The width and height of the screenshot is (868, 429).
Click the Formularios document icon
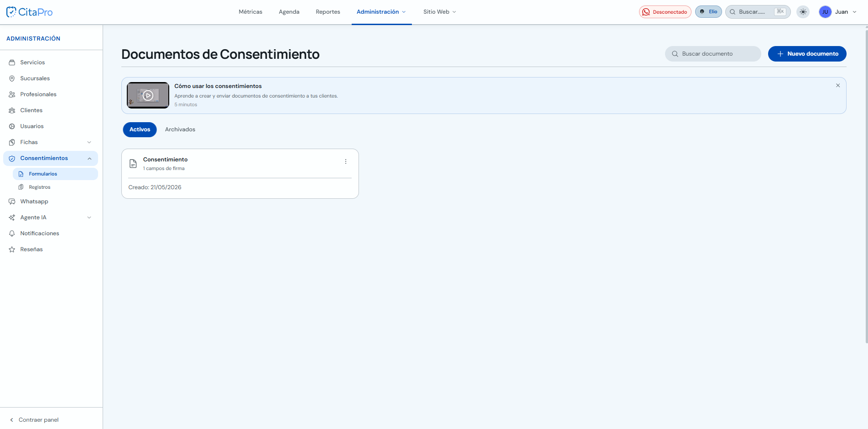(21, 174)
